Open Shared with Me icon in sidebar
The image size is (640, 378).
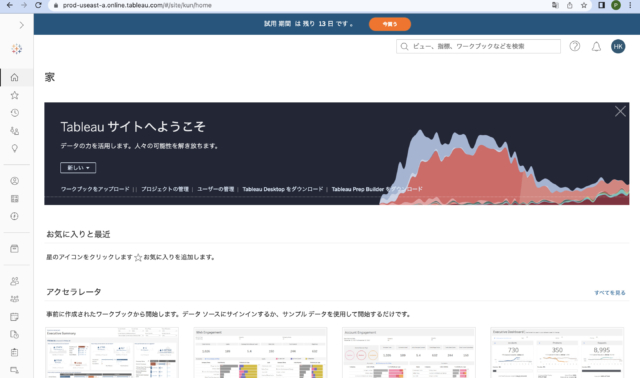tap(15, 131)
